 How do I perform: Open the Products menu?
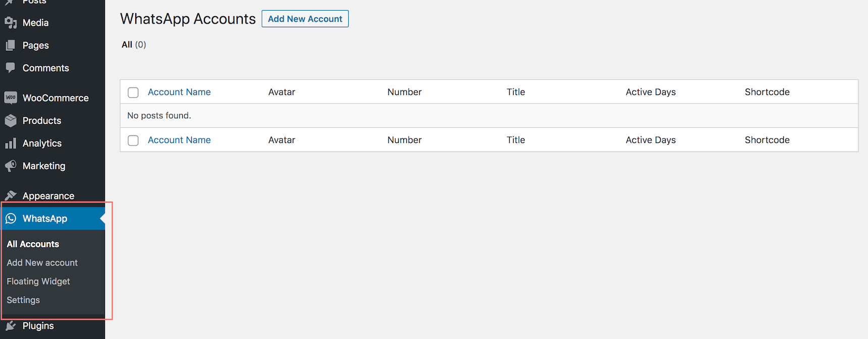[x=52, y=121]
